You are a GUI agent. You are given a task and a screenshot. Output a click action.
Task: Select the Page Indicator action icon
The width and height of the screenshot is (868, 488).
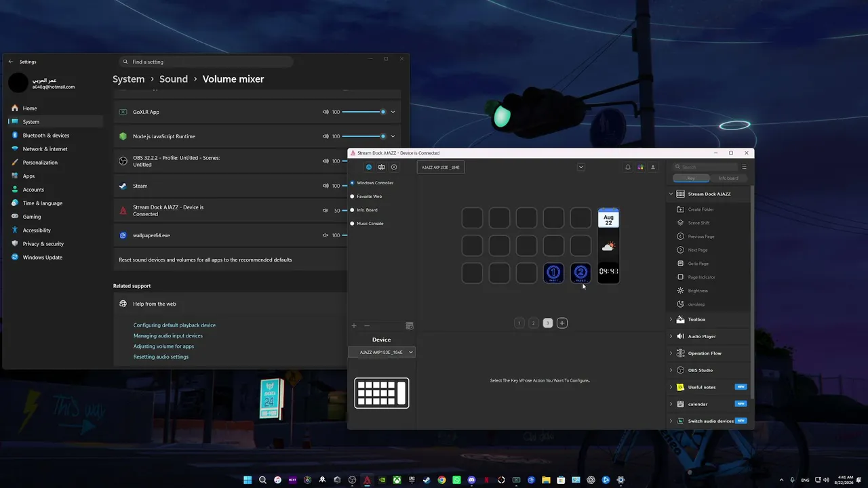(x=681, y=277)
